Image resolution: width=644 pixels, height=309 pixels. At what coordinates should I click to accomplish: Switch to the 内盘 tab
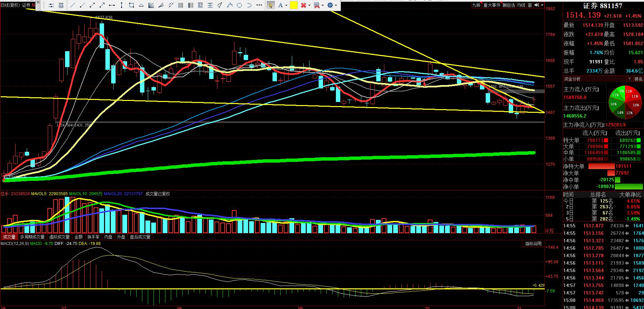click(108, 237)
